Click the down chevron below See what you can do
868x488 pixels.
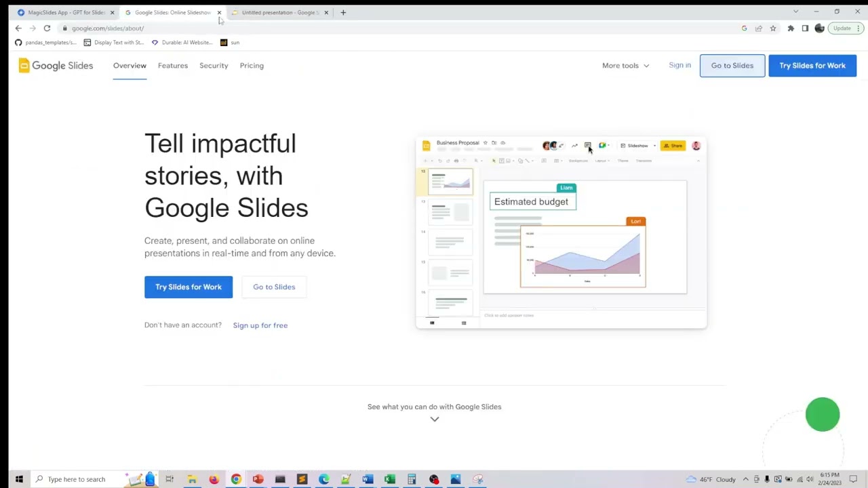pos(435,419)
